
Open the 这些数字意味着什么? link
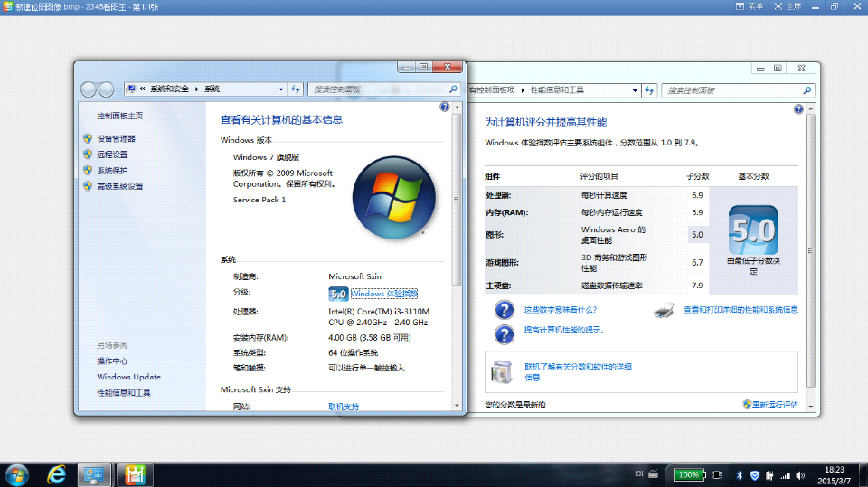561,310
